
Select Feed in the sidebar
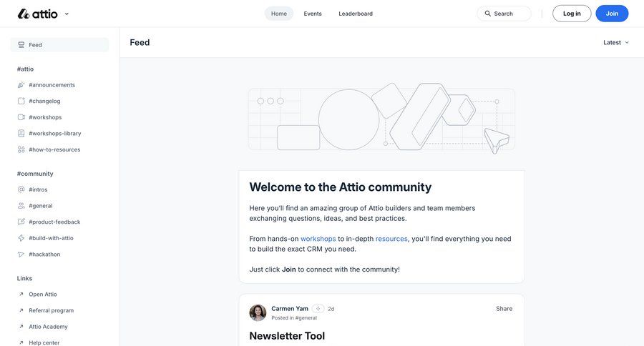(x=59, y=45)
